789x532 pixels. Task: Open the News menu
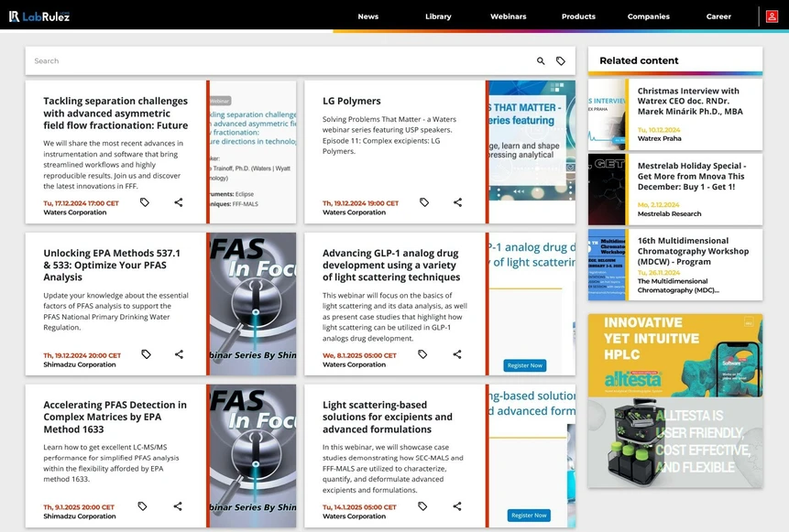click(367, 16)
